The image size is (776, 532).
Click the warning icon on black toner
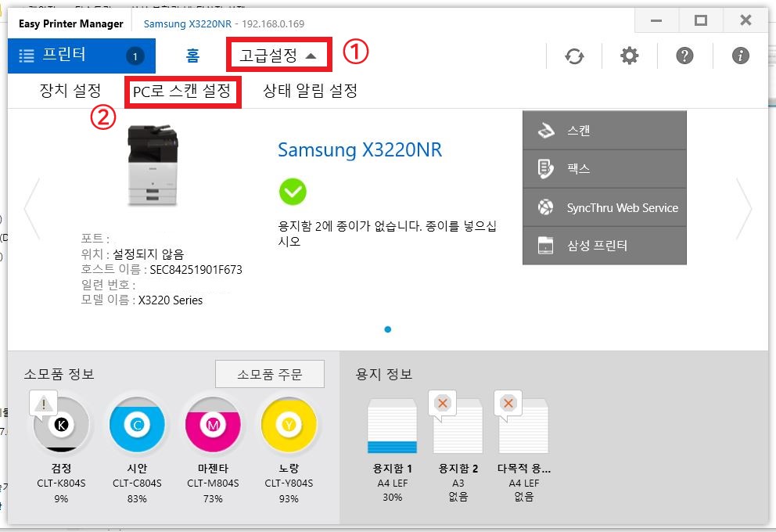pos(44,404)
